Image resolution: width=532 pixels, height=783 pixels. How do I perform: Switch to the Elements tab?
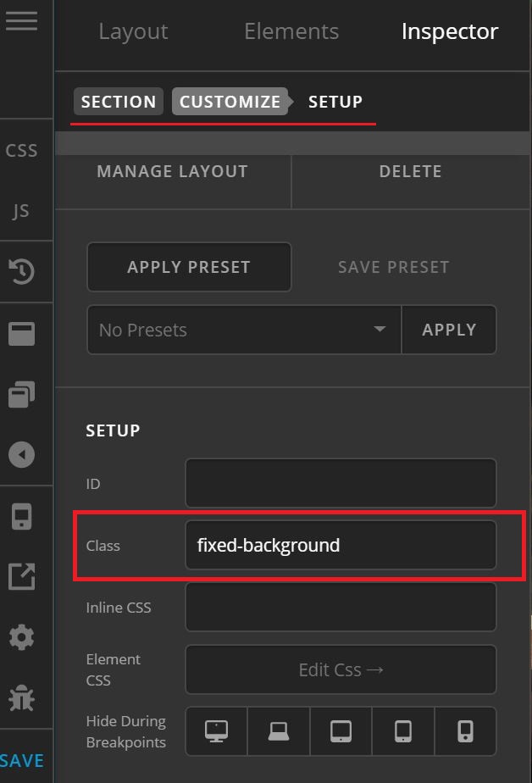click(291, 31)
